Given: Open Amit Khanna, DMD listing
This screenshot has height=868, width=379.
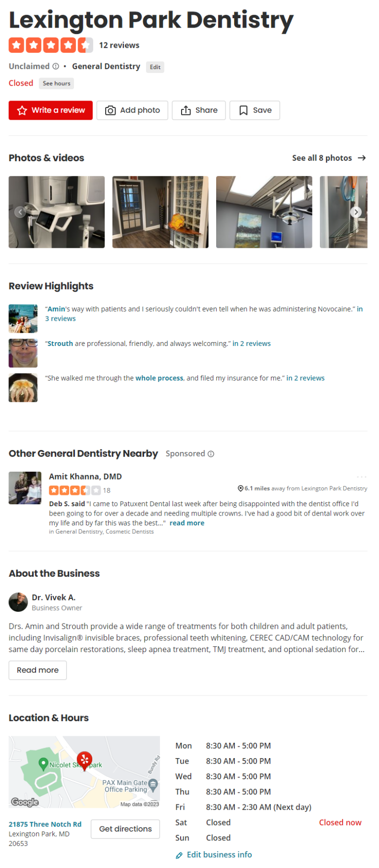Looking at the screenshot, I should click(85, 477).
